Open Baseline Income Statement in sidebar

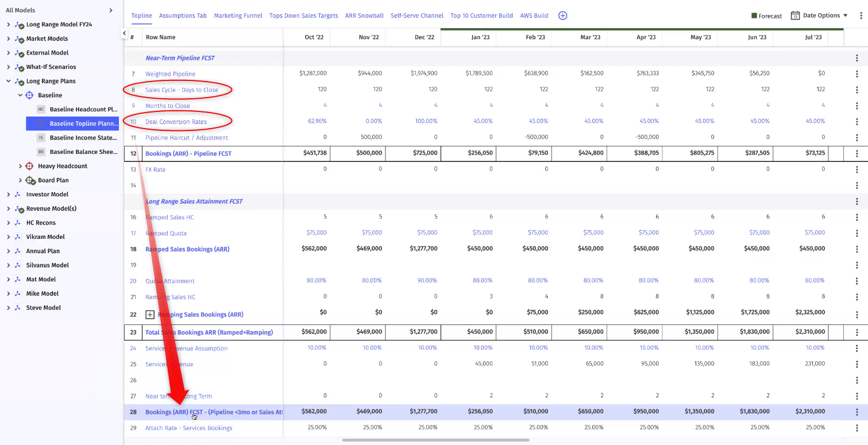pyautogui.click(x=83, y=138)
